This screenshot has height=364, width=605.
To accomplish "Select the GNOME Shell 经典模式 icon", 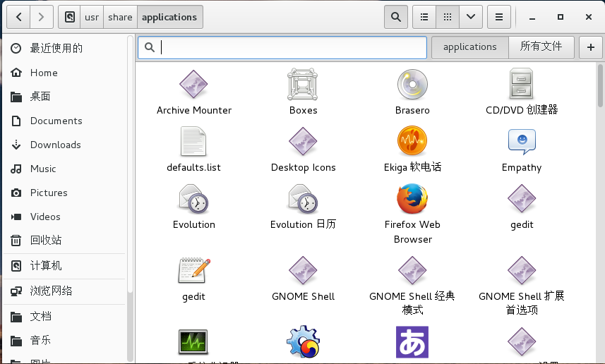I will pyautogui.click(x=412, y=271).
